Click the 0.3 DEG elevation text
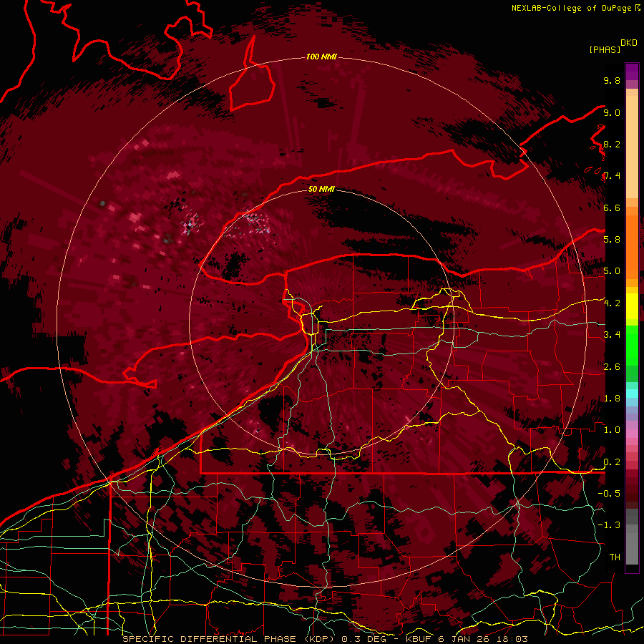The height and width of the screenshot is (644, 644). 363,639
